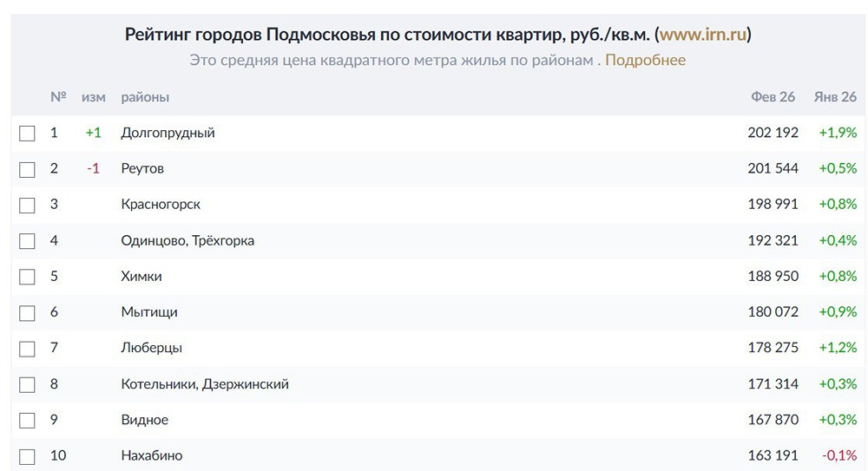Enable the Одинцово, Трёхгорка checkbox
The height and width of the screenshot is (471, 868).
[27, 241]
